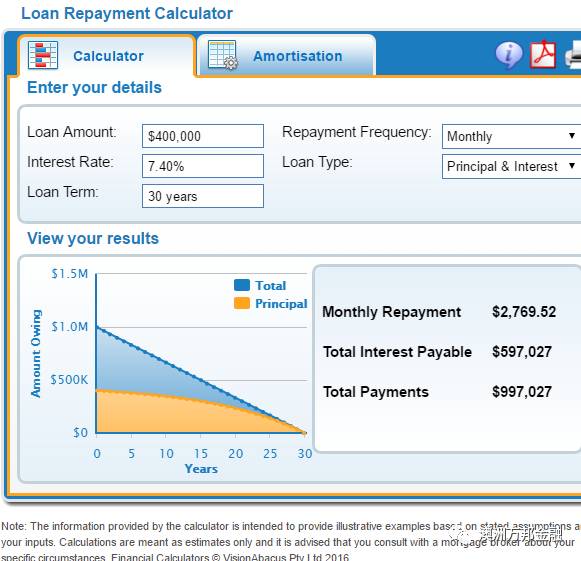The height and width of the screenshot is (561, 581).
Task: Click the 'Loan Amount:' label
Action: tap(72, 132)
